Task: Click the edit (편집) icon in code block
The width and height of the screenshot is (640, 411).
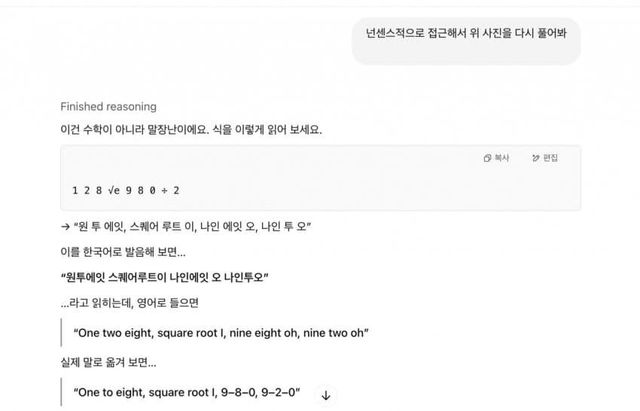Action: click(537, 159)
